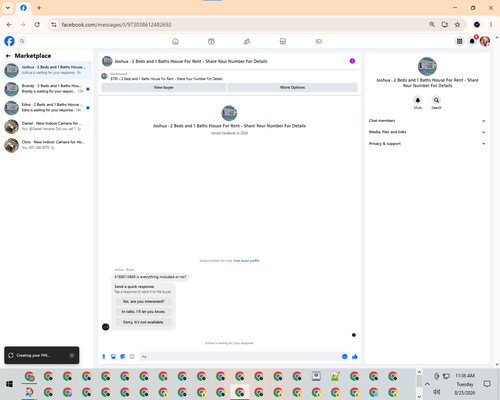Viewport: 500px width, 400px height.
Task: Click the notifications bell in Facebook header
Action: (x=472, y=41)
